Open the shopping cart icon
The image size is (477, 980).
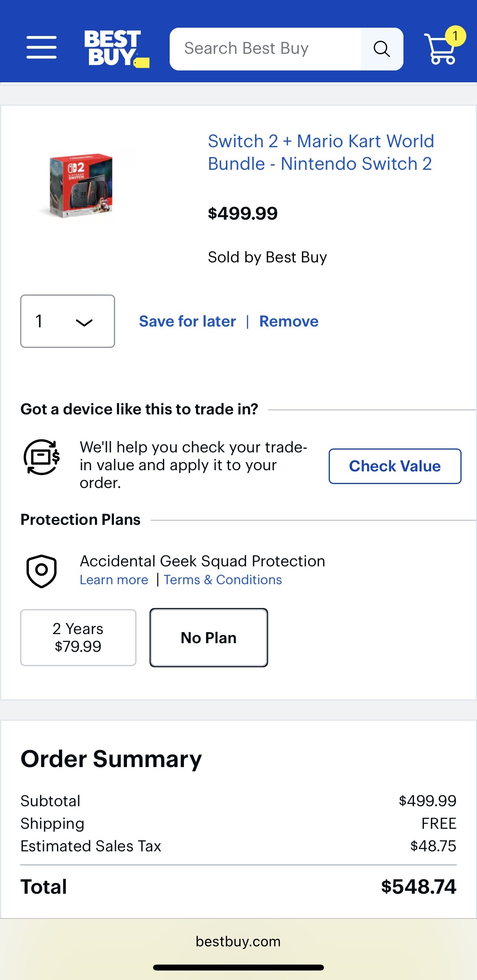(x=440, y=50)
